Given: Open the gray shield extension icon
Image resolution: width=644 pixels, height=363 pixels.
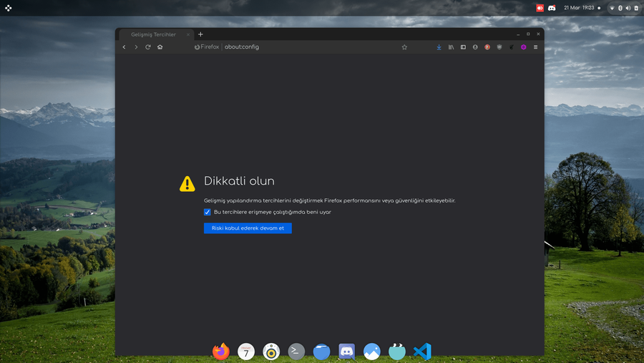Looking at the screenshot, I should [x=499, y=47].
